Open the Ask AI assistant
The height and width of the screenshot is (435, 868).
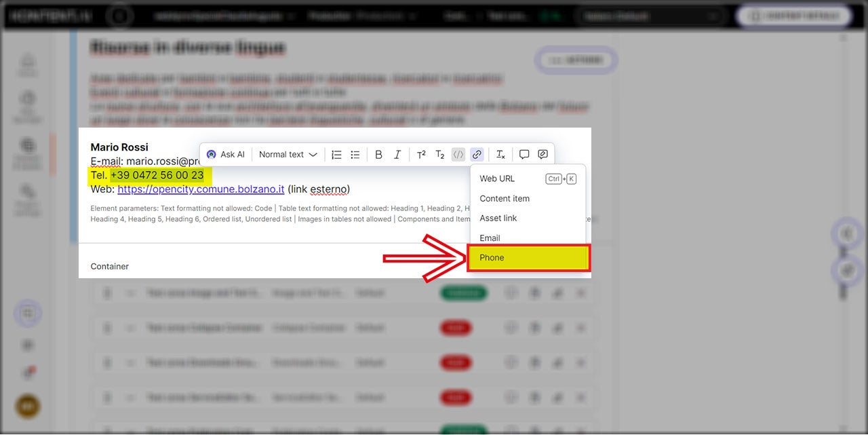225,155
